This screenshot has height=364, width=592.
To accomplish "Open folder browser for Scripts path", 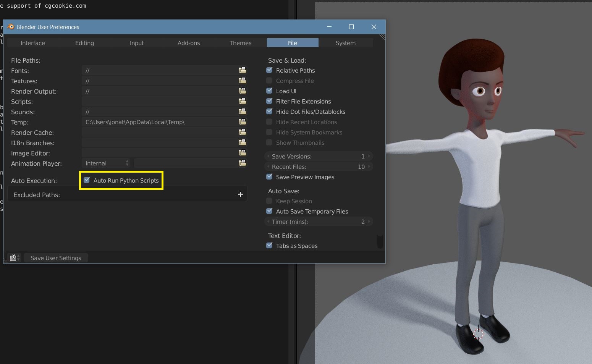I will tap(242, 101).
